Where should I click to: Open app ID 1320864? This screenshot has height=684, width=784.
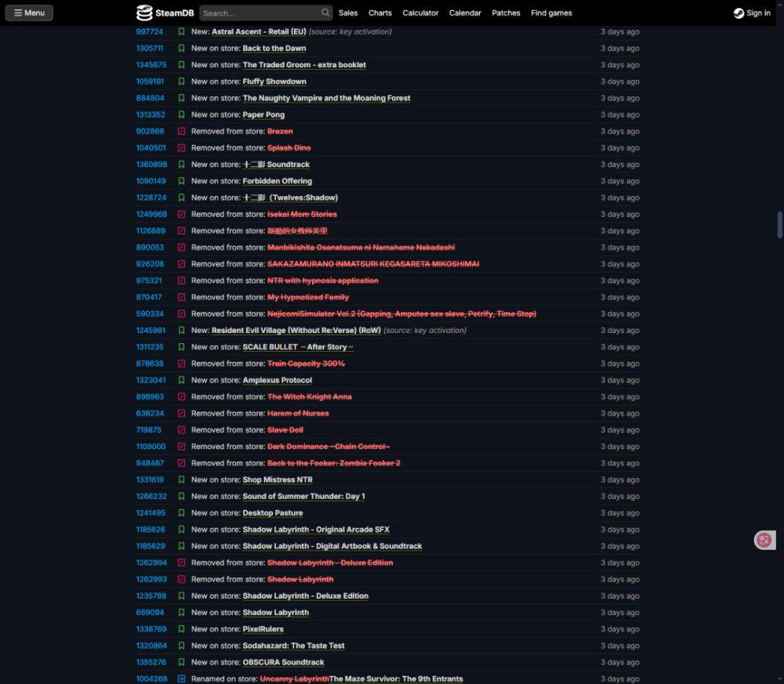click(x=151, y=646)
